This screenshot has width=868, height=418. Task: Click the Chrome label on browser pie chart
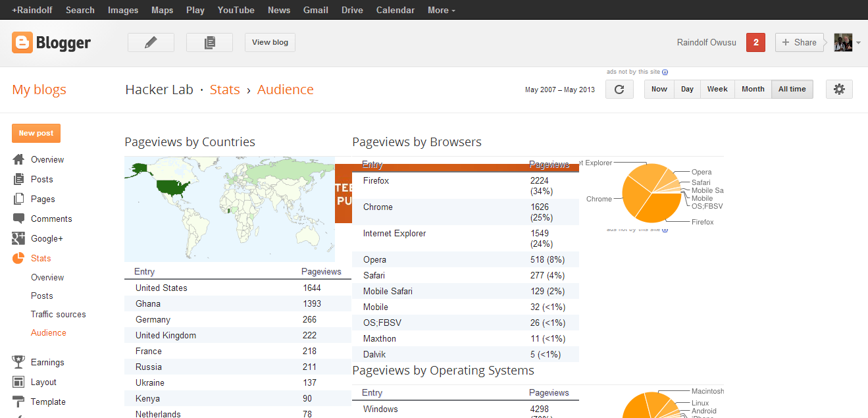(x=599, y=199)
